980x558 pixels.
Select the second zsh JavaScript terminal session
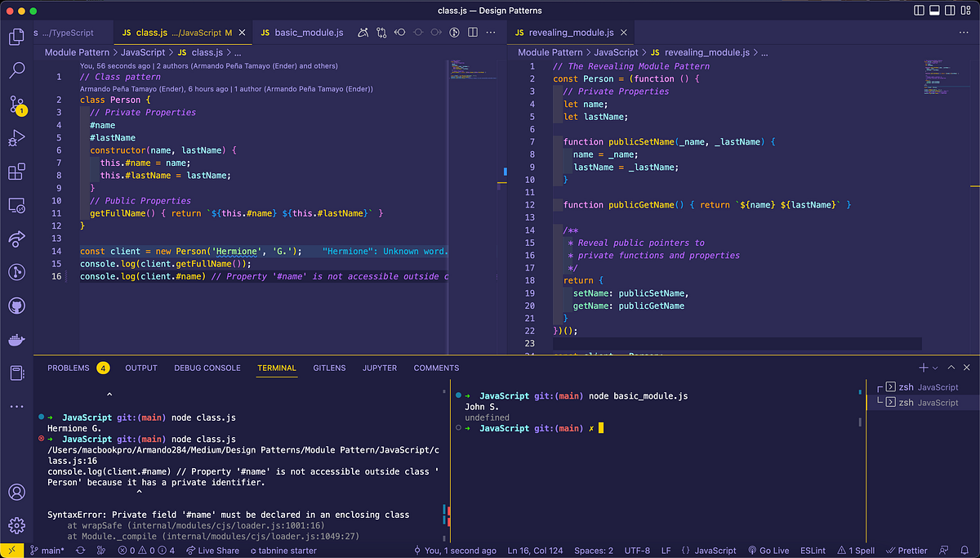coord(927,402)
